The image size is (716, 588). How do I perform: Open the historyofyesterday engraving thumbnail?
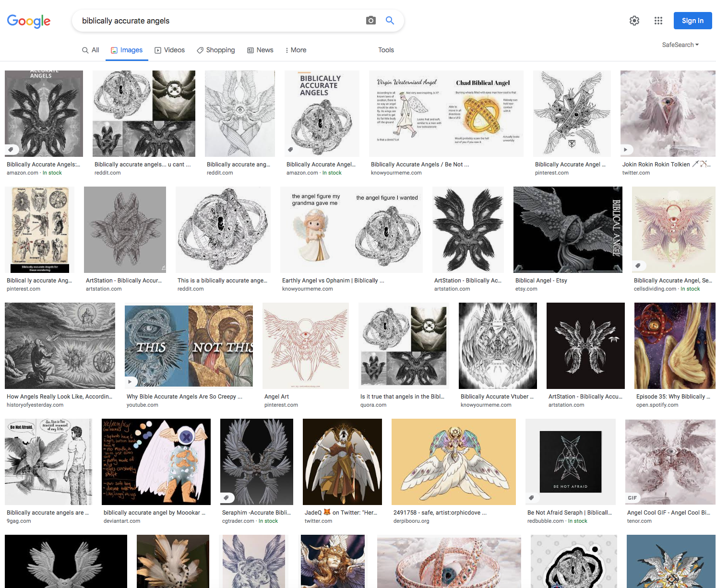click(60, 346)
